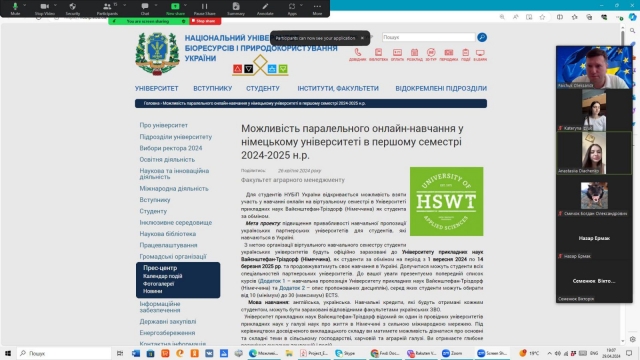The width and height of the screenshot is (640, 360).
Task: Open 'Про університет' sidebar link
Action: tap(164, 125)
